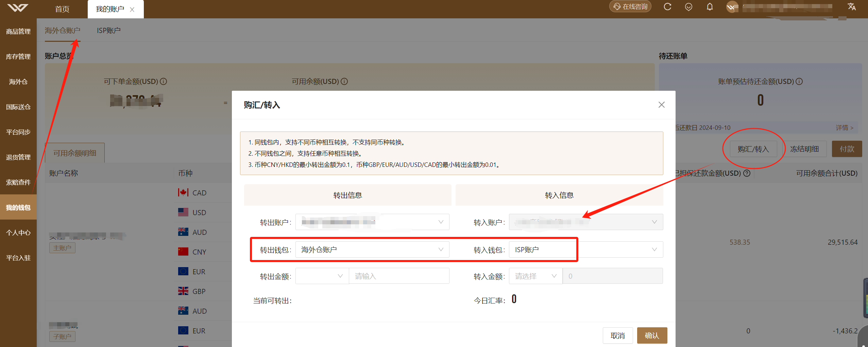The height and width of the screenshot is (347, 868).
Task: Close the 购汇/转入 dialog
Action: [x=661, y=105]
